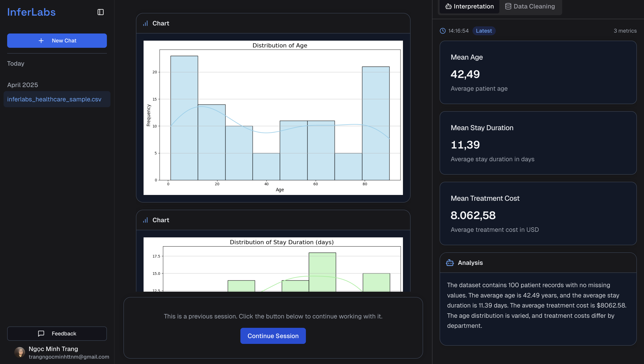Click the Mean Stay Duration metric card
Image resolution: width=644 pixels, height=364 pixels.
538,143
